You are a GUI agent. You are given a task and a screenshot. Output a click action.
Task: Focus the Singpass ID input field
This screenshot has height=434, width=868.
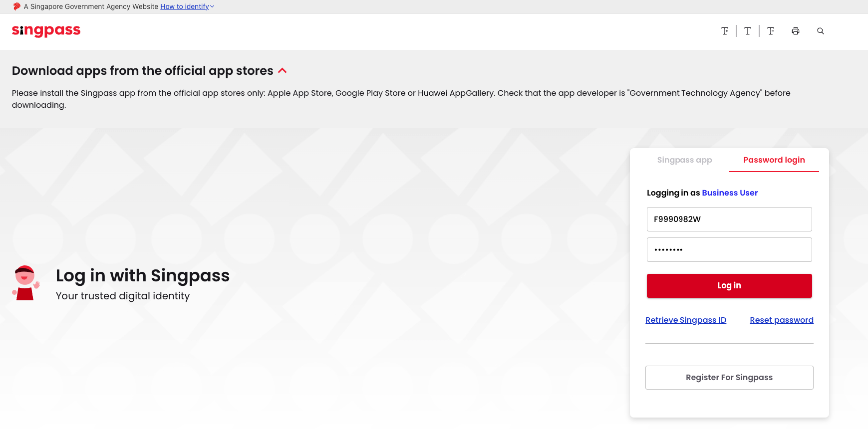tap(729, 219)
